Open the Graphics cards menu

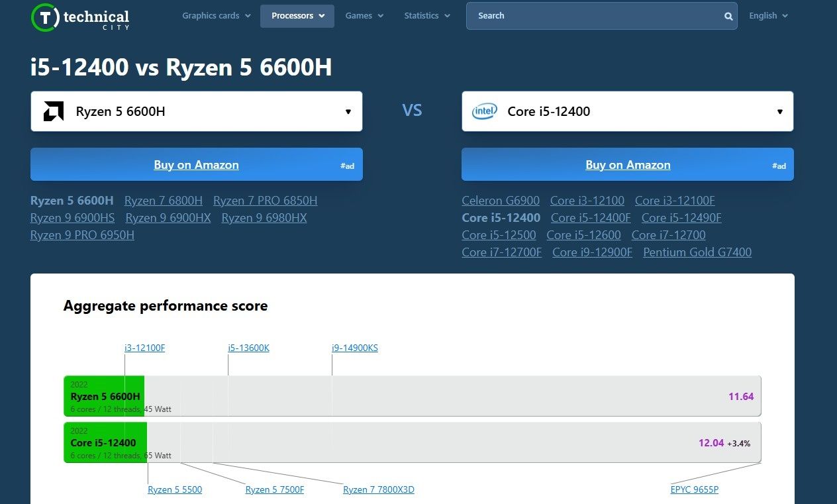point(217,16)
